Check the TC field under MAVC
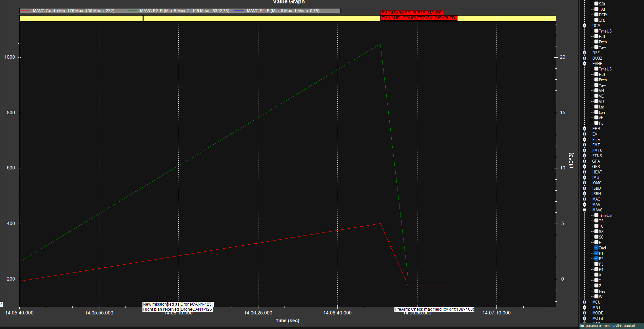The image size is (644, 329). coord(596,226)
